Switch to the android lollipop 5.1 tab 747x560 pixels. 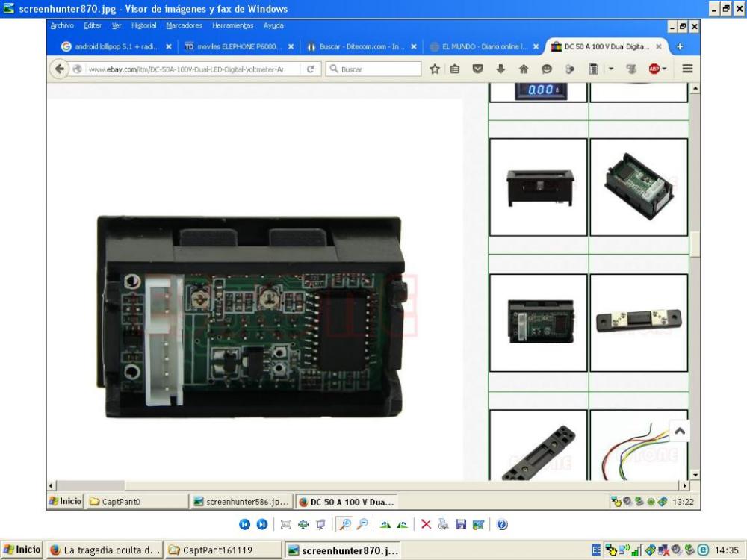tap(117, 46)
